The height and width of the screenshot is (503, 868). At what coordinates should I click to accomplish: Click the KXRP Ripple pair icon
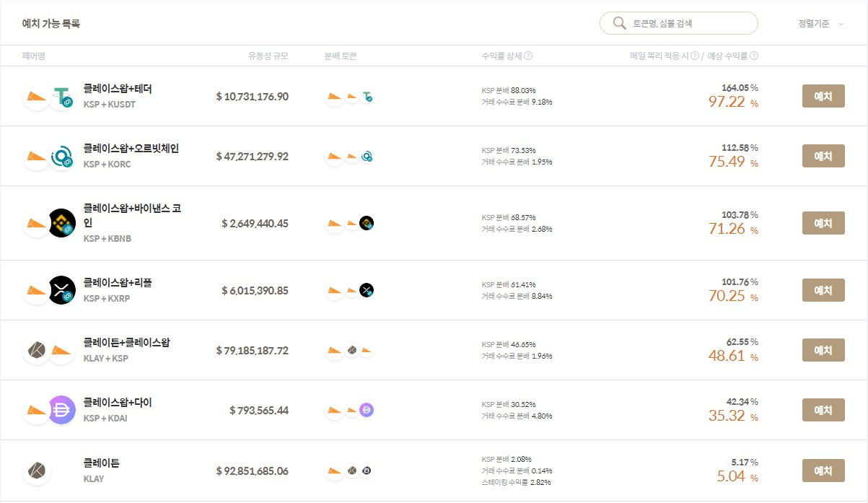click(x=62, y=290)
